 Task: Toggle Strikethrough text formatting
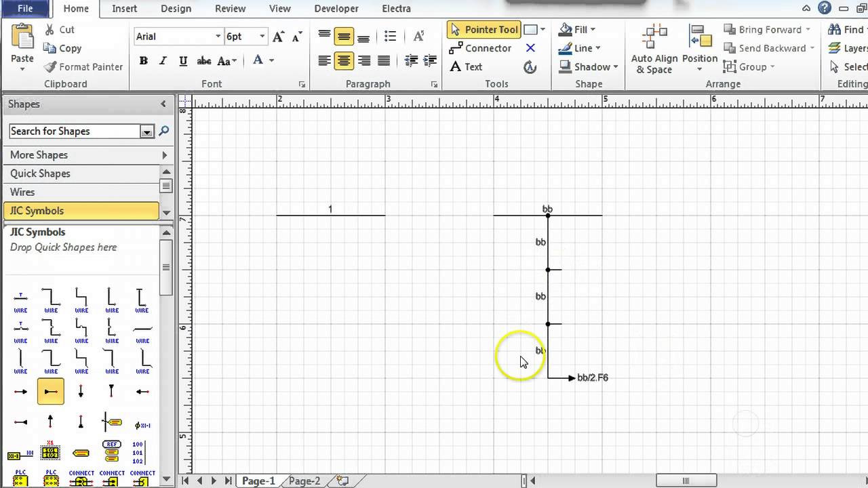[204, 61]
